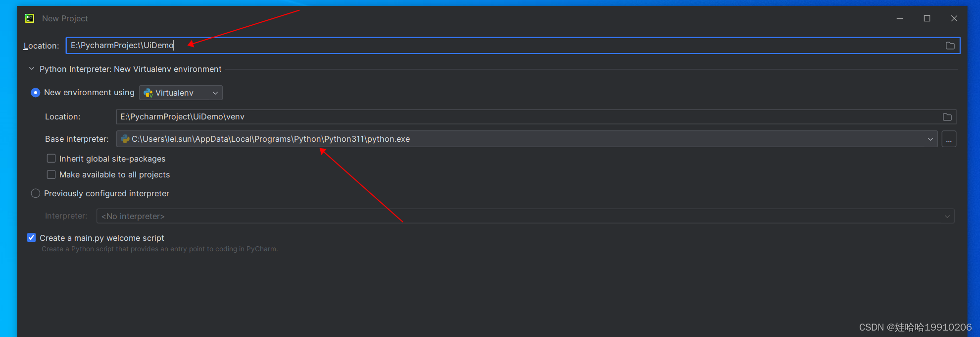Enable Inherit global site-packages checkbox

coord(51,159)
